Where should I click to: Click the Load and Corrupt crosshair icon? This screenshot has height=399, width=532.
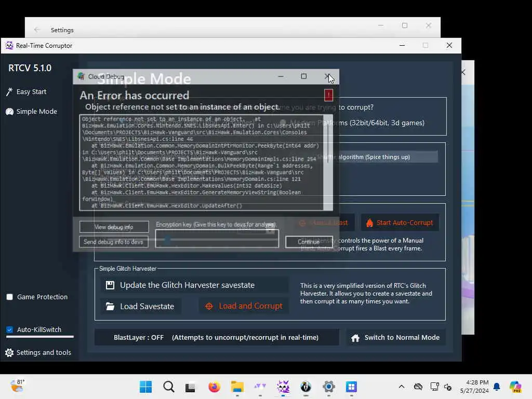(x=209, y=307)
